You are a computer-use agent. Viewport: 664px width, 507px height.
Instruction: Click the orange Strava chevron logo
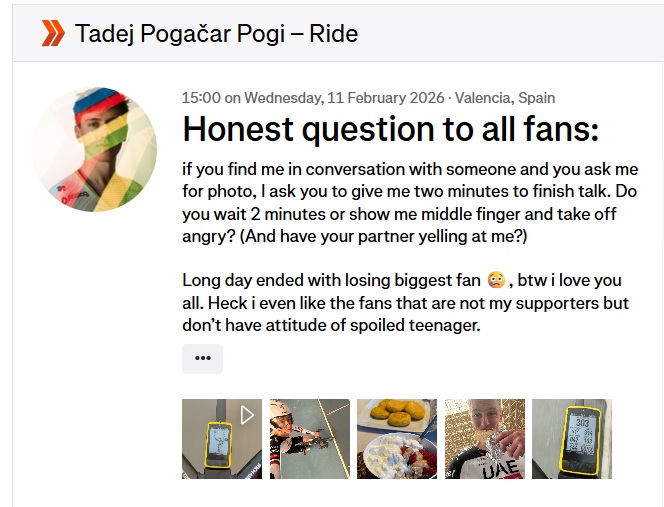pos(53,34)
